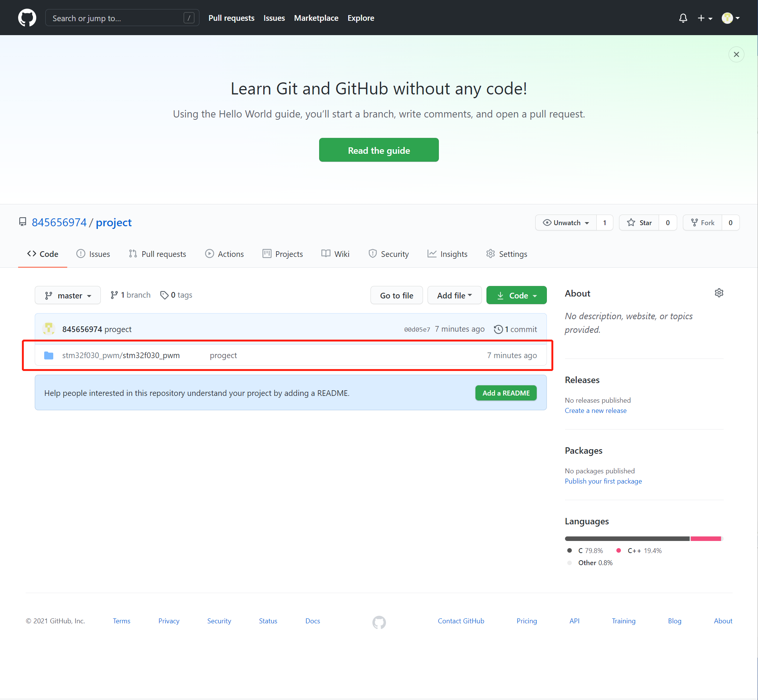The image size is (758, 700).
Task: Dismiss the Learn Git banner with X
Action: click(736, 54)
